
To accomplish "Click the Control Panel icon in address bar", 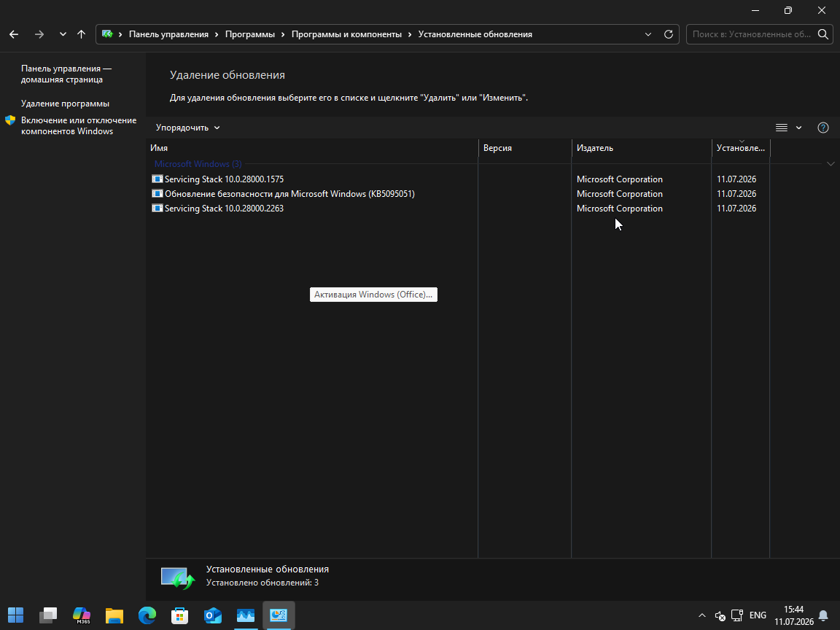I will pos(107,34).
